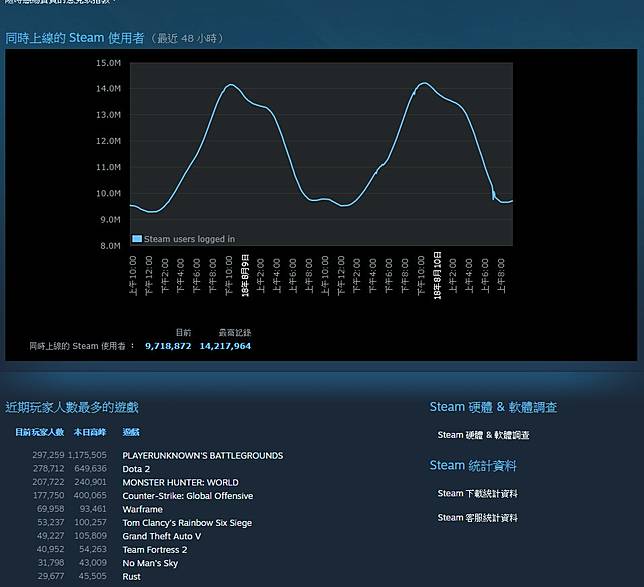Viewport: 644px width, 587px height.
Task: Open PLAYERUNKNOWN'S BATTLEGROUNDS game link
Action: [x=202, y=456]
